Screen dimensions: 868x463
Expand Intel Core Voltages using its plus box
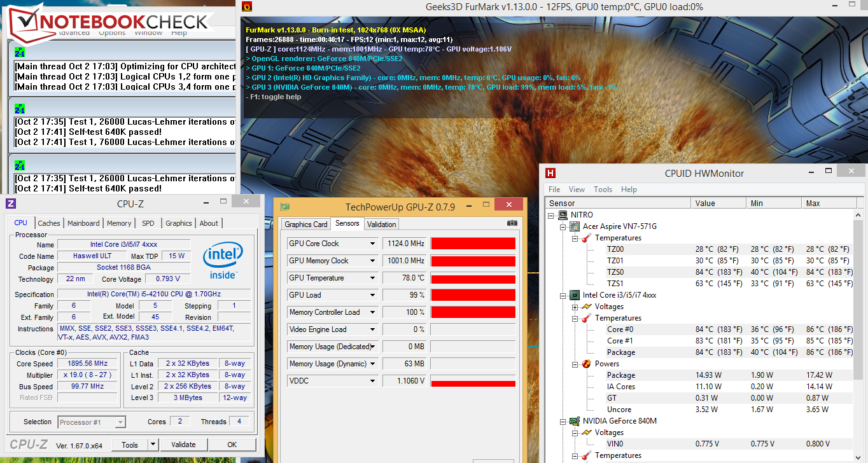click(575, 307)
